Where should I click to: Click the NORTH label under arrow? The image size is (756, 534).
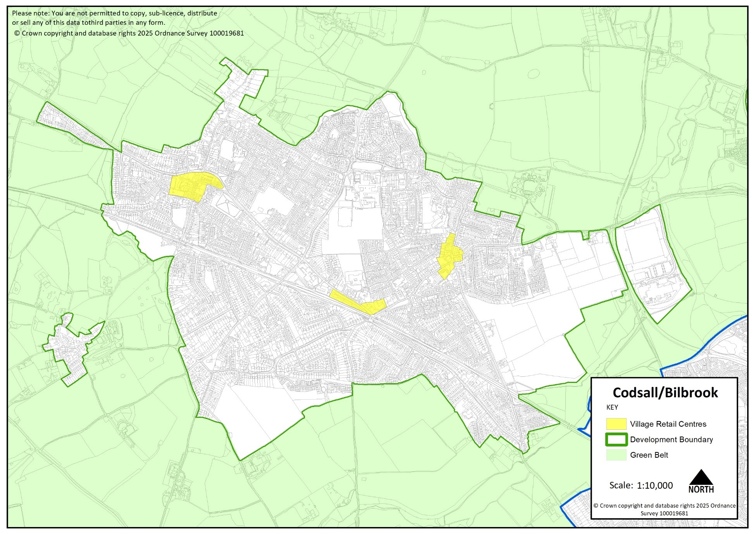tap(701, 489)
